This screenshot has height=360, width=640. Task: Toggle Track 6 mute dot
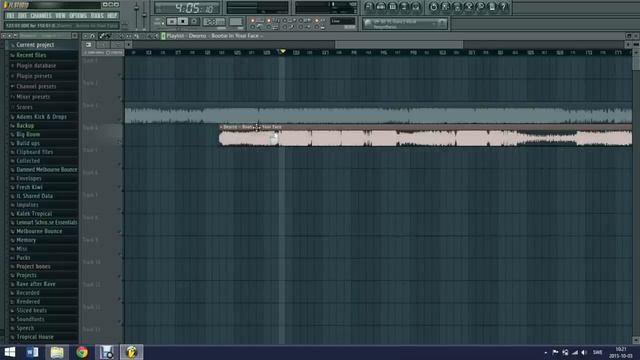[120, 187]
